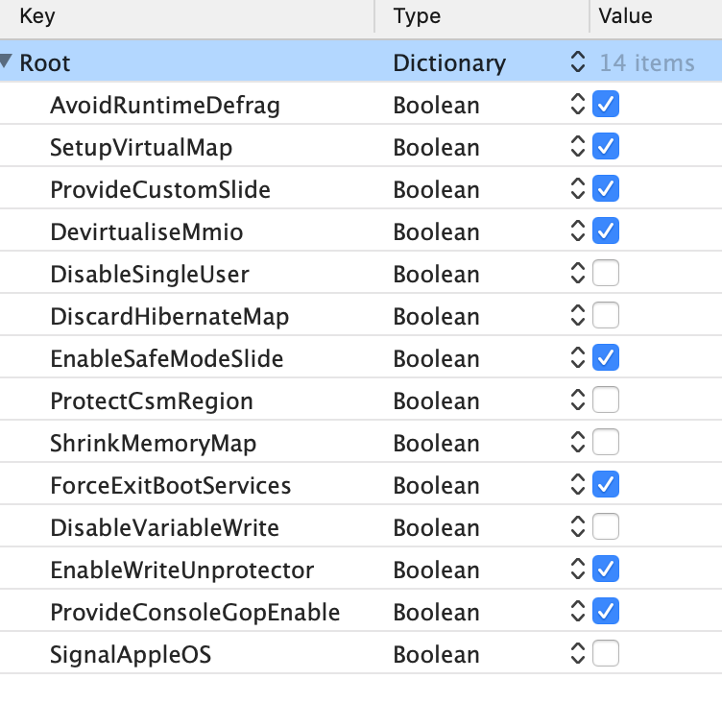
Task: Change type of ProvideCustomSlide via stepper arrows
Action: (x=577, y=189)
